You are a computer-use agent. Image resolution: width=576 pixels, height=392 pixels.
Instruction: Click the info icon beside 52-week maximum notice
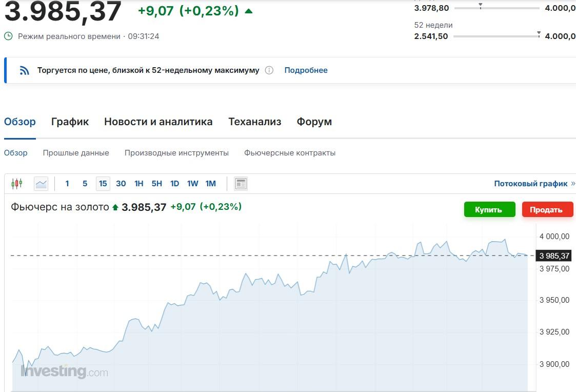point(269,70)
